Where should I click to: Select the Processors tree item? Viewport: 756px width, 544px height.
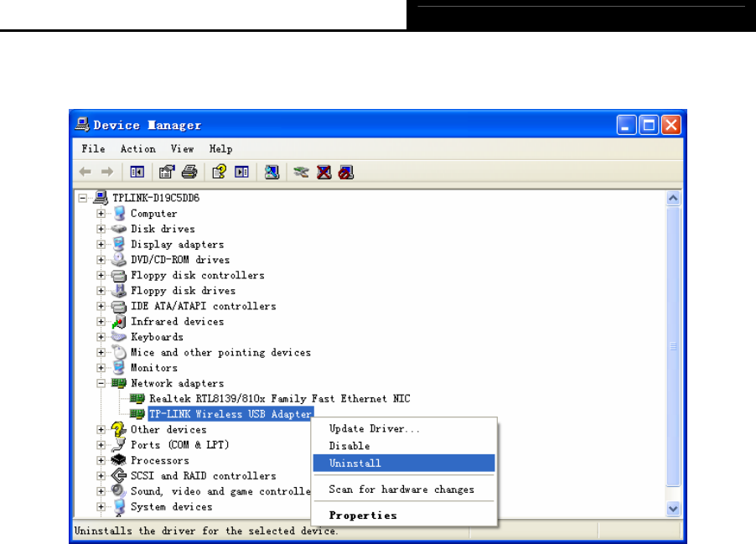pyautogui.click(x=160, y=460)
